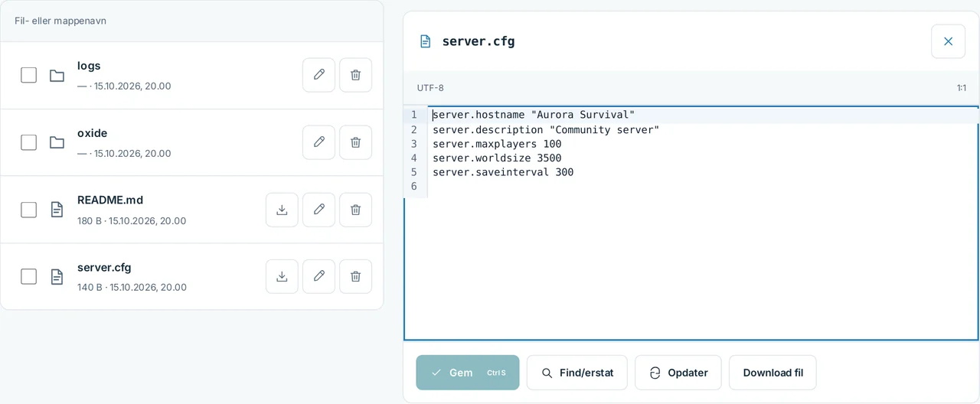Click README.md file name

pyautogui.click(x=110, y=200)
